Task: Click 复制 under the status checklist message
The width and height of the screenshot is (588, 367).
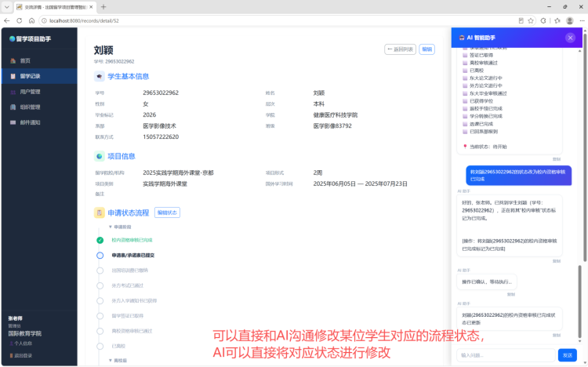Action: pyautogui.click(x=556, y=159)
